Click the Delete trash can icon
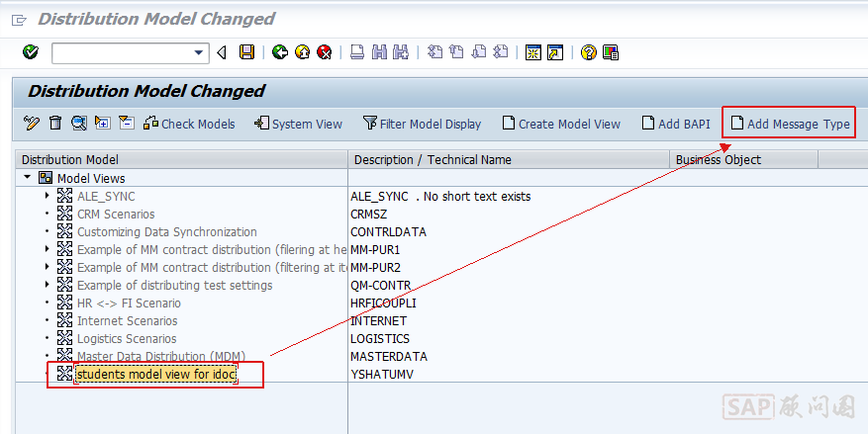The height and width of the screenshot is (434, 868). [55, 124]
